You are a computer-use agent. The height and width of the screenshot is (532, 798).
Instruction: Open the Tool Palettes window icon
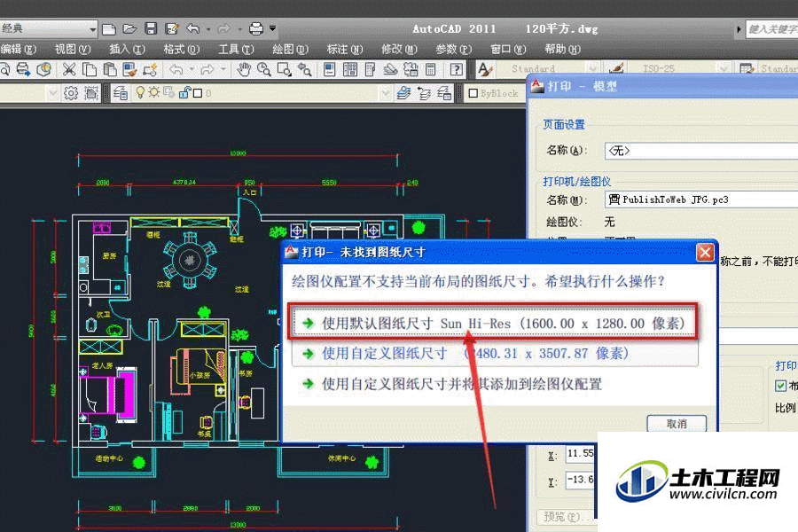(x=370, y=69)
